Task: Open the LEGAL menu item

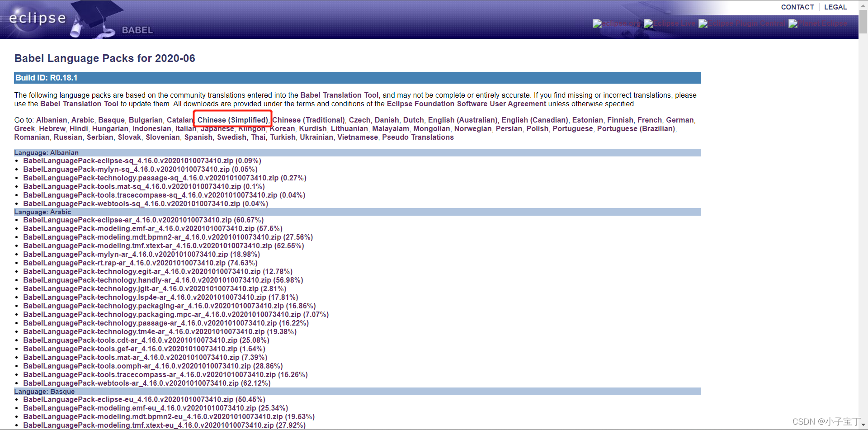Action: (835, 7)
